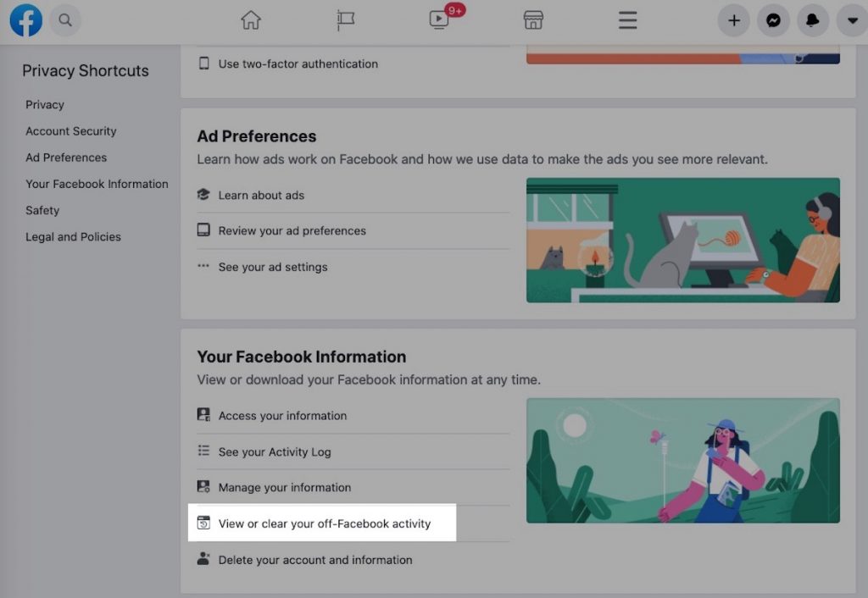The image size is (868, 598).
Task: Select Privacy in the sidebar
Action: (44, 104)
